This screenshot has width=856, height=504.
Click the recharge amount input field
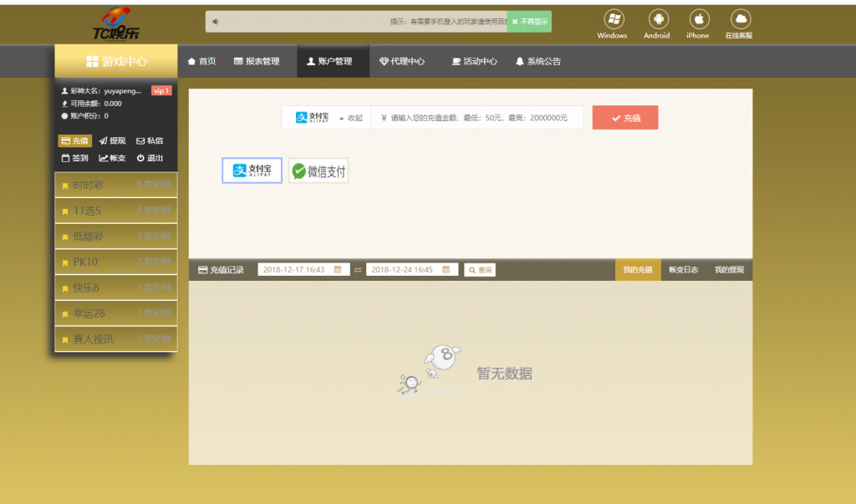pyautogui.click(x=481, y=118)
